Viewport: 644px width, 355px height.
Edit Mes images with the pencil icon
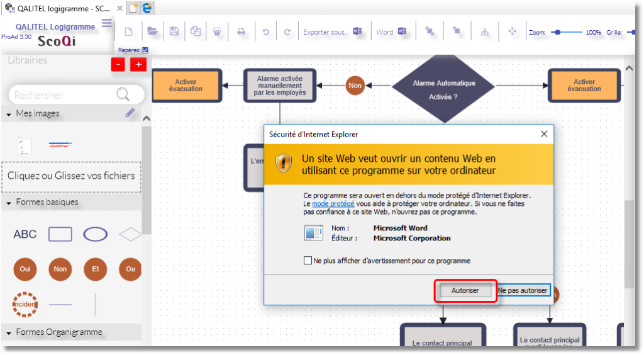(x=130, y=113)
